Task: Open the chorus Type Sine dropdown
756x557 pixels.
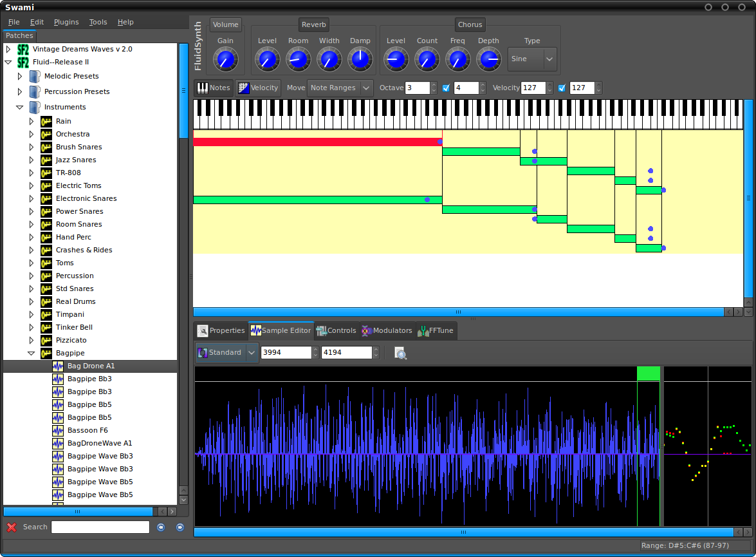Action: coord(532,59)
